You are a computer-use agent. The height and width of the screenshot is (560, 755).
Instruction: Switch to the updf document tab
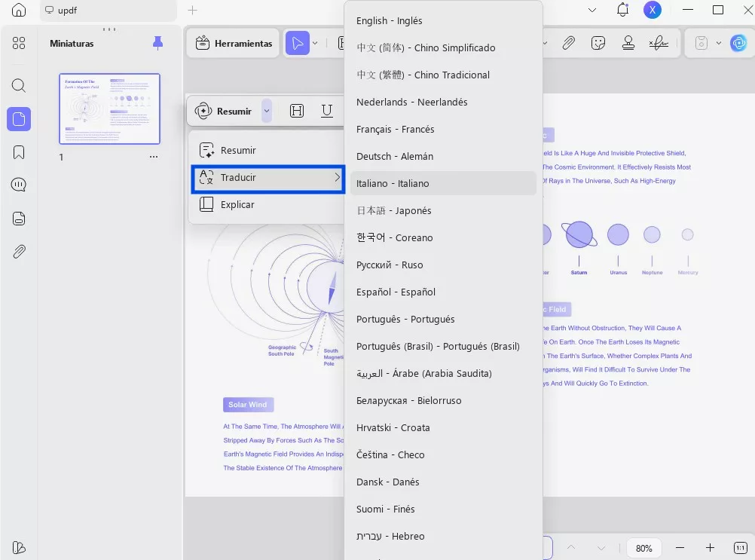[109, 10]
